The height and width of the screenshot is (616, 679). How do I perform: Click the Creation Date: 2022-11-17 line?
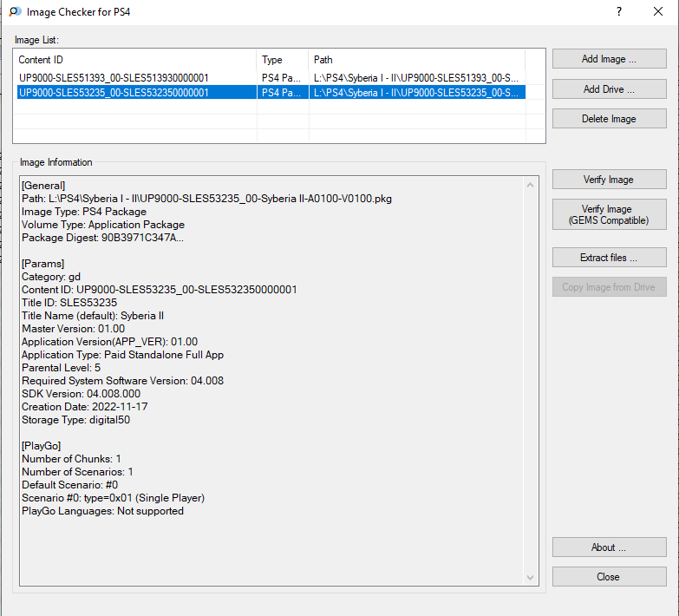pos(84,406)
